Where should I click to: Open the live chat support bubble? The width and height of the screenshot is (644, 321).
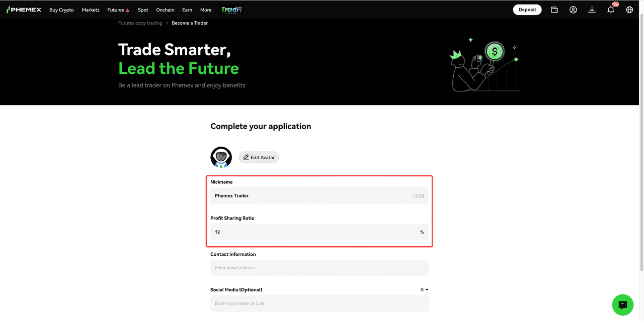pos(622,304)
